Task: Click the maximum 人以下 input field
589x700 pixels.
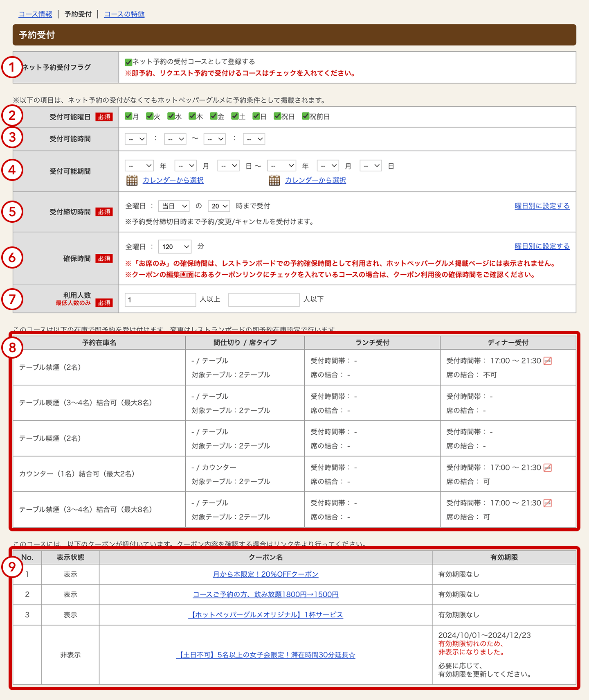Action: tap(264, 300)
